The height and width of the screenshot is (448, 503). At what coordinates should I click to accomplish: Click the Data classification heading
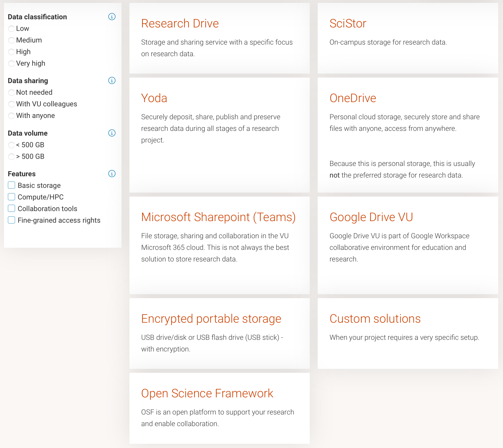[x=37, y=17]
